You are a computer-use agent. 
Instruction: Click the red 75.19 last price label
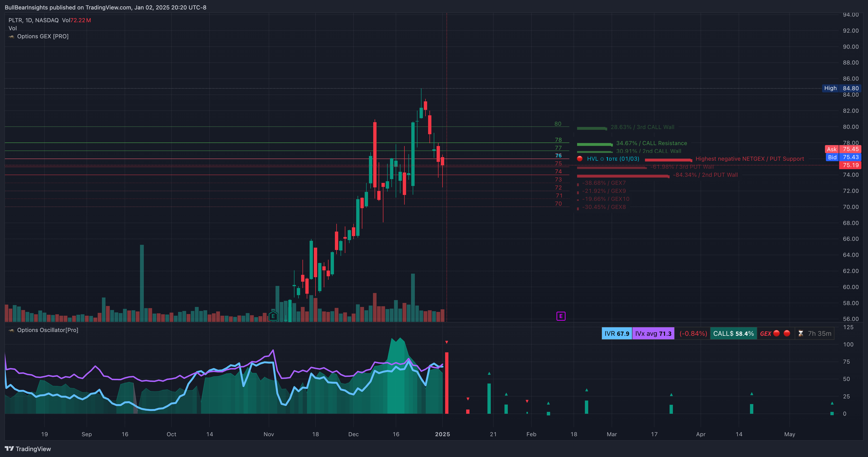point(850,165)
